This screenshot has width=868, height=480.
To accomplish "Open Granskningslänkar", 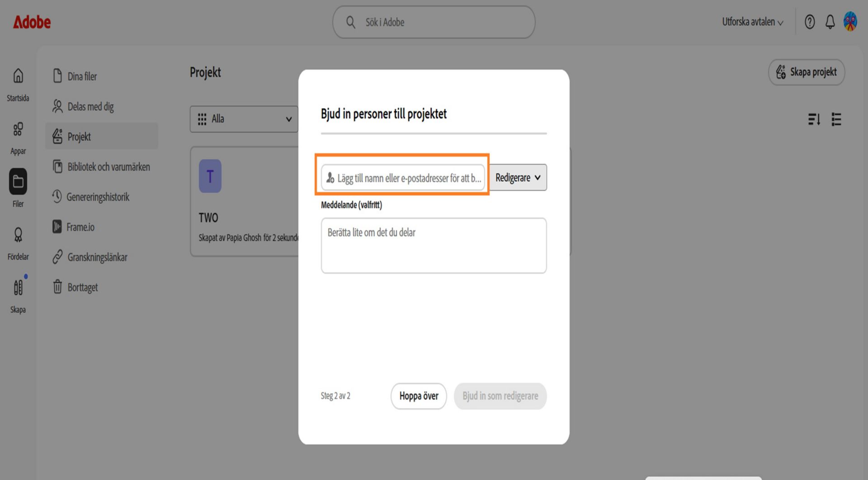I will 102,257.
